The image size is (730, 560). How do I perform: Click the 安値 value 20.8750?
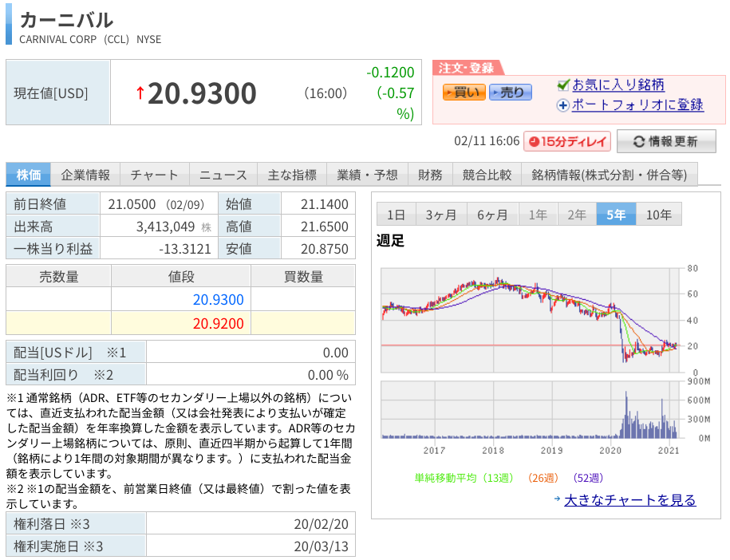pyautogui.click(x=325, y=249)
